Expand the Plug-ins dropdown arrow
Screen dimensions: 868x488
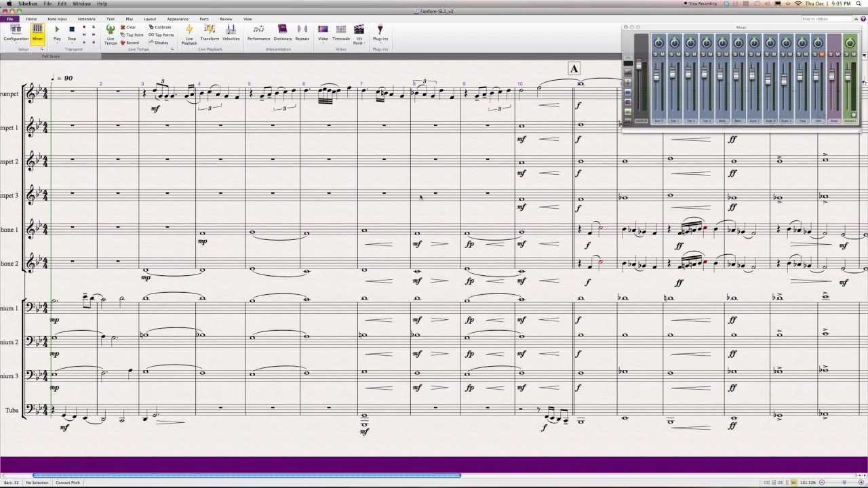pos(380,43)
